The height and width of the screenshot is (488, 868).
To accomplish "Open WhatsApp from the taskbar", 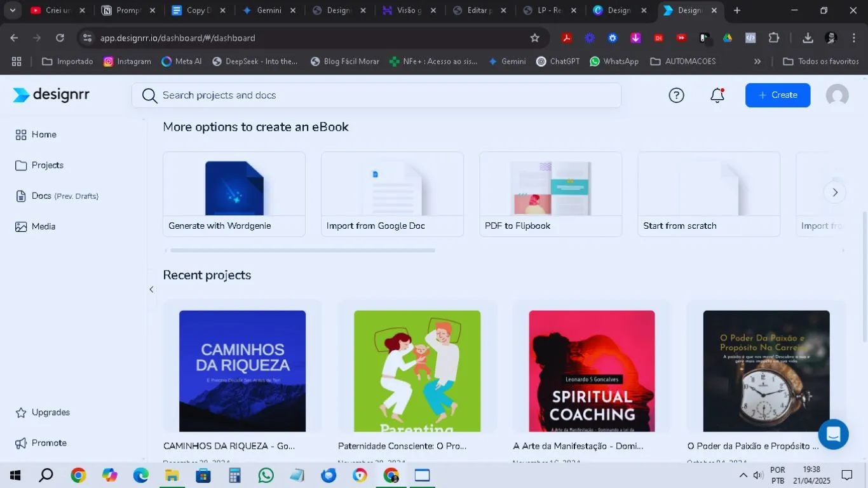I will 266,475.
